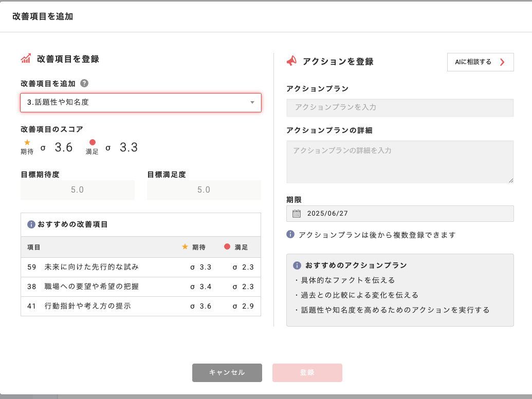Select row 41 行動指針や考え方の提示
This screenshot has height=399, width=532.
[140, 306]
